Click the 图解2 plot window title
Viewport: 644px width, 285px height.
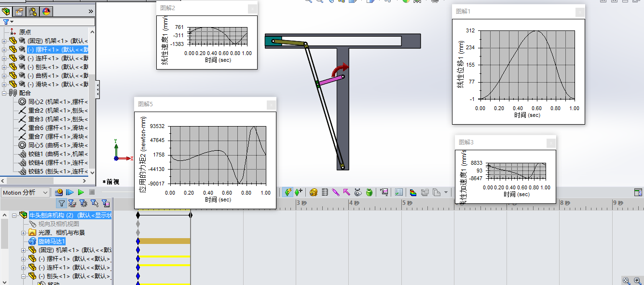click(167, 8)
